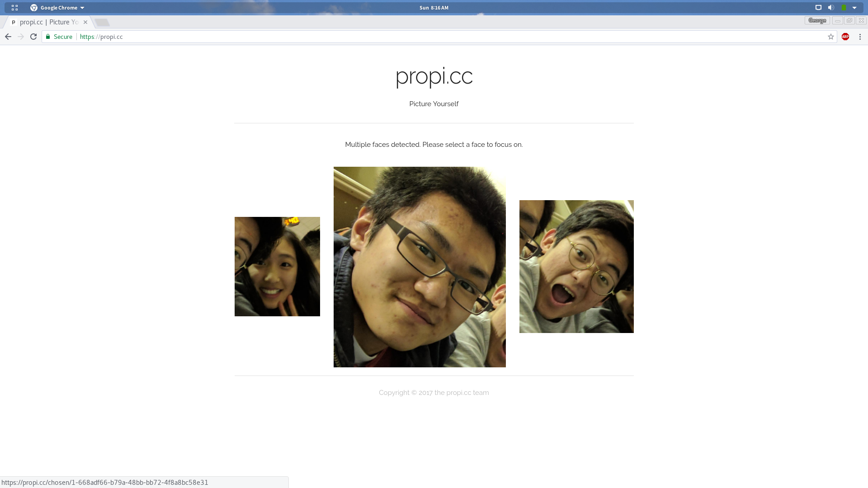The height and width of the screenshot is (488, 868).
Task: Open the Activities overview grid icon
Action: click(x=14, y=8)
